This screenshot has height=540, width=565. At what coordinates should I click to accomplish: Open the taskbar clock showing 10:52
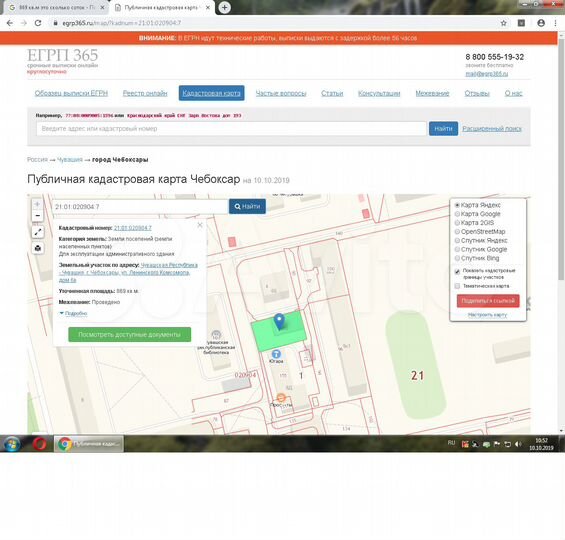point(541,444)
